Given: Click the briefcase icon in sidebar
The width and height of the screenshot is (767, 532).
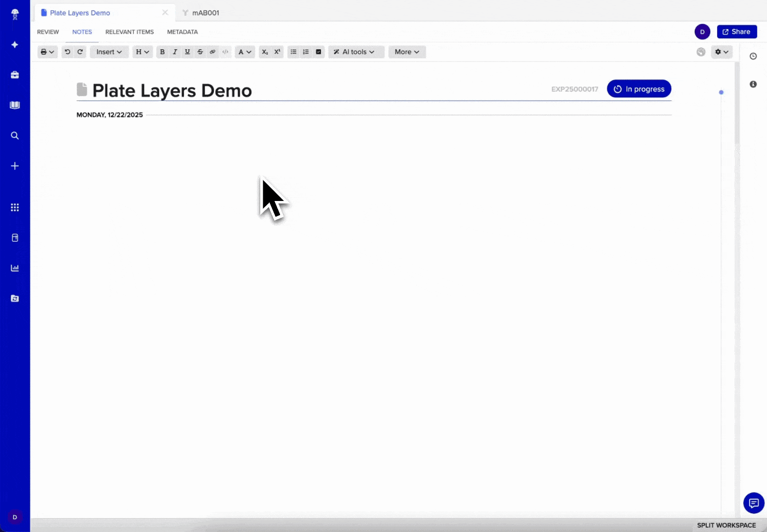Looking at the screenshot, I should pos(15,75).
